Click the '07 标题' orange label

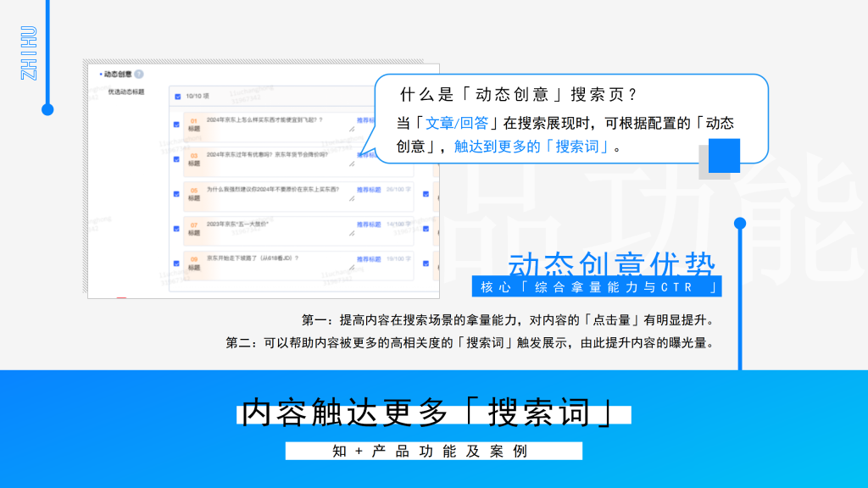pos(194,230)
